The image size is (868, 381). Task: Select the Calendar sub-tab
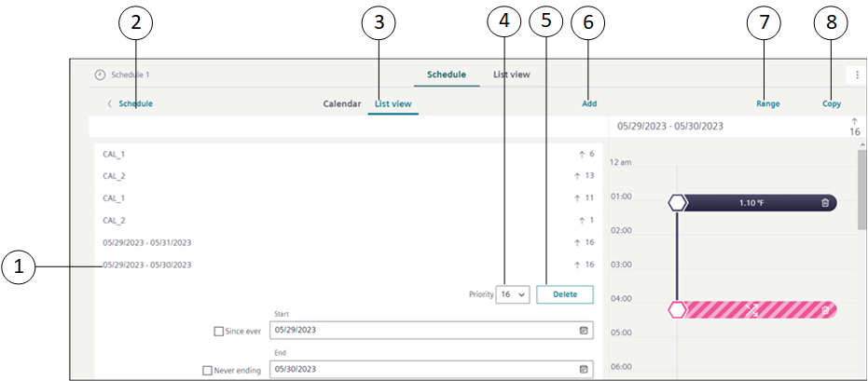click(x=341, y=104)
